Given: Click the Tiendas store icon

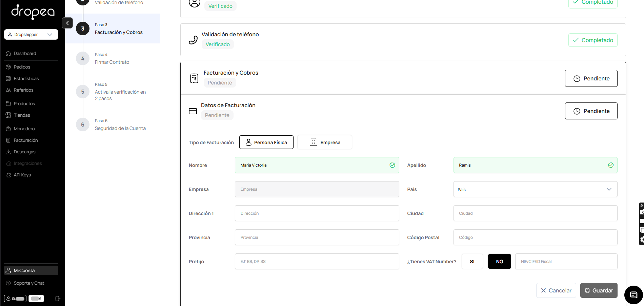Looking at the screenshot, I should (x=8, y=115).
